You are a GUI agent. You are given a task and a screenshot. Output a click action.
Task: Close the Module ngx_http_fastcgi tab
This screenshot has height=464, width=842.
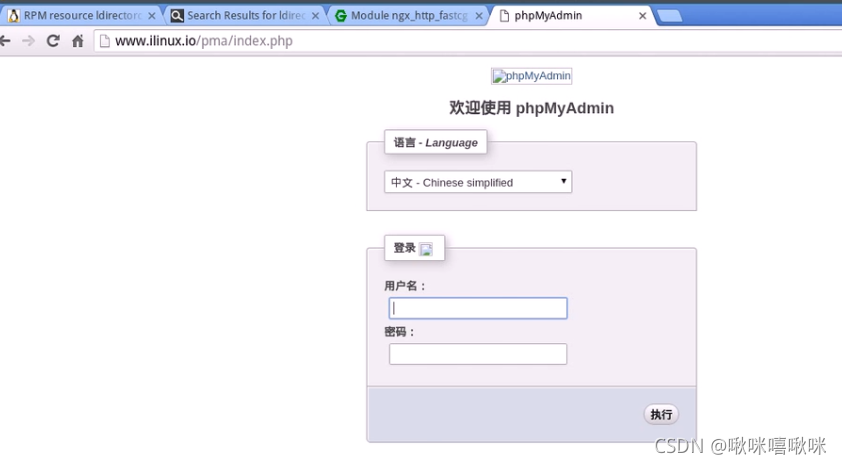click(479, 16)
